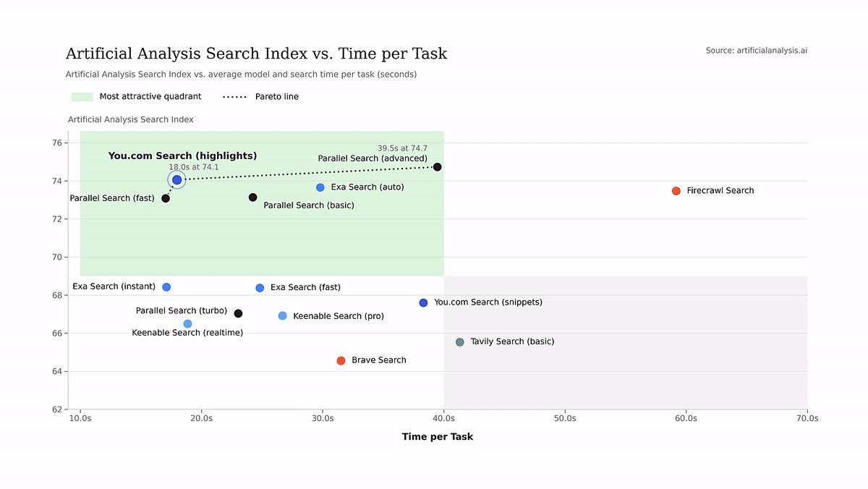Click the 60.0s x-axis tick label
The height and width of the screenshot is (489, 868).
point(686,419)
